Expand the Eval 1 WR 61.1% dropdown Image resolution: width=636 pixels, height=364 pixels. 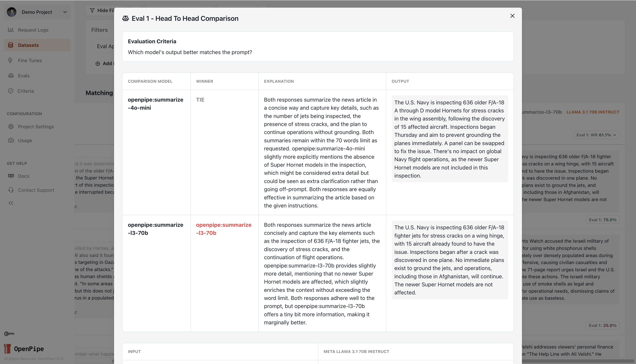596,135
